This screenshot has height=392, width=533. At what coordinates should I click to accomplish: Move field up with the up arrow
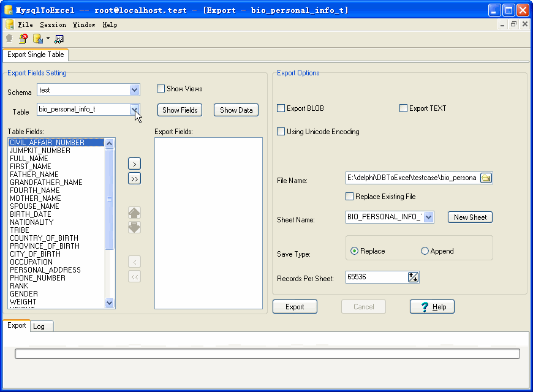pos(134,213)
